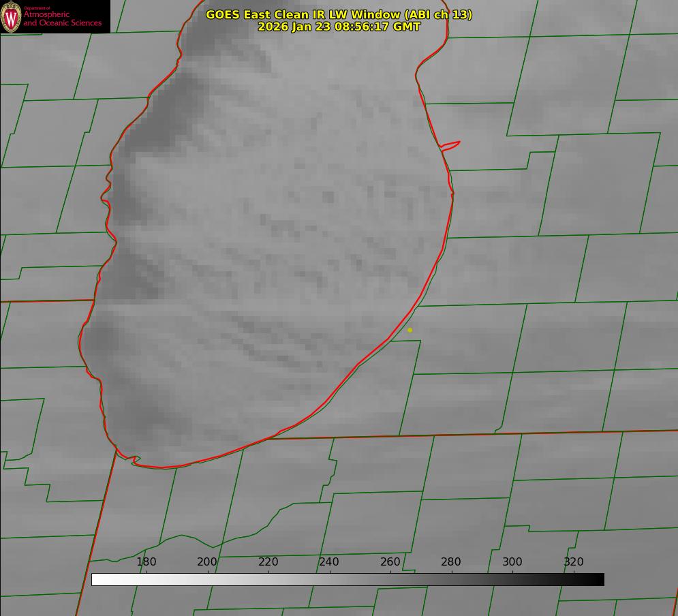The height and width of the screenshot is (616, 678).
Task: Click the 280 label on the colorbar
Action: (x=451, y=561)
